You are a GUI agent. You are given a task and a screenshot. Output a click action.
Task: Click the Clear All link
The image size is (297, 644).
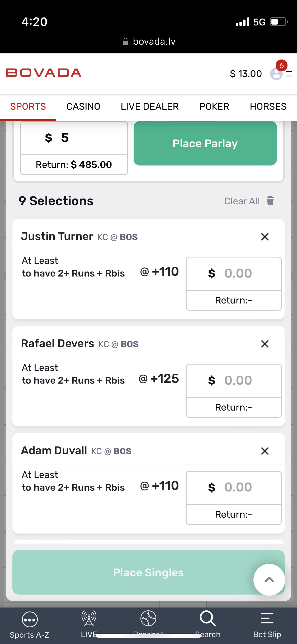click(242, 201)
